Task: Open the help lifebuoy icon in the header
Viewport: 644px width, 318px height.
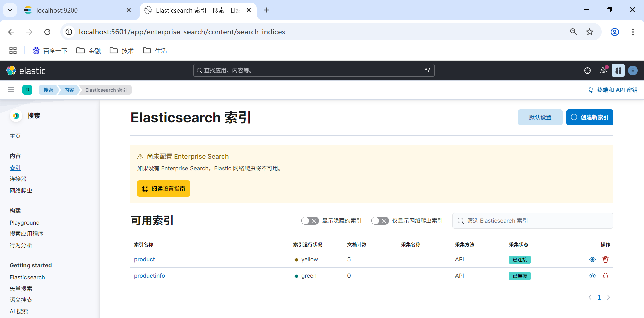Action: [587, 71]
